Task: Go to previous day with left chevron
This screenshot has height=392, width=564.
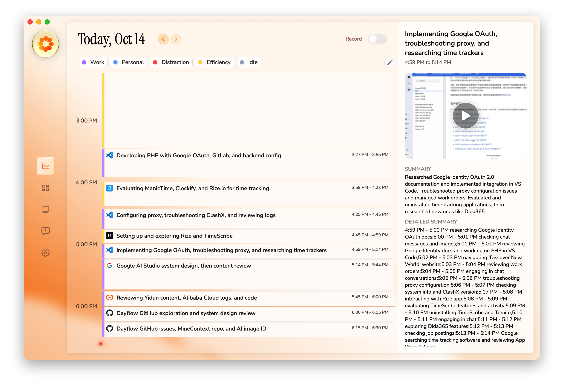Action: point(163,39)
